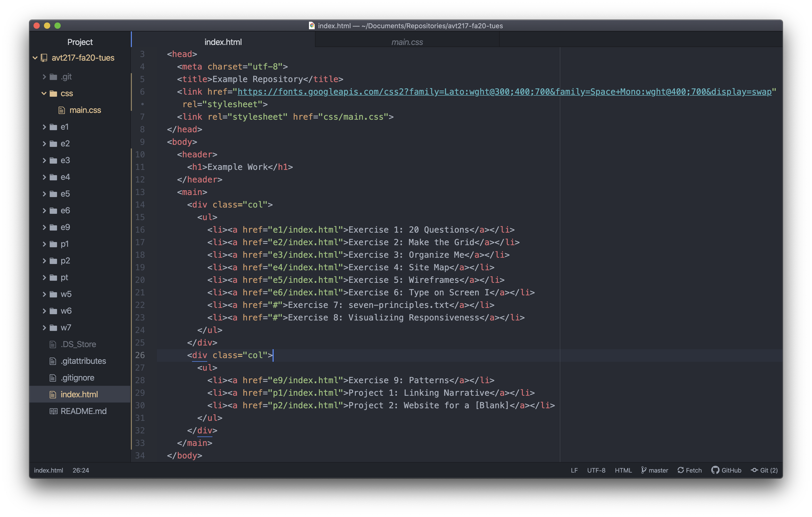The height and width of the screenshot is (517, 812).
Task: Expand the p2 folder chevron
Action: click(x=44, y=261)
